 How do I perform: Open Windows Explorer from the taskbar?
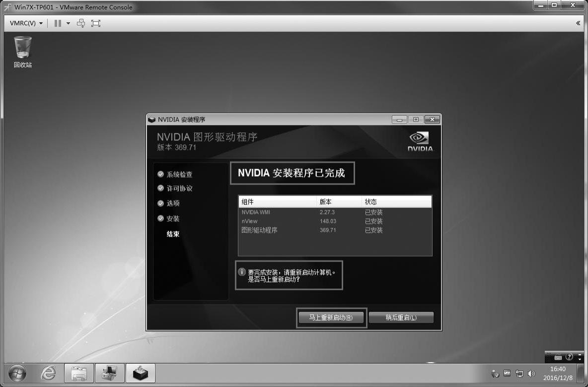(79, 373)
